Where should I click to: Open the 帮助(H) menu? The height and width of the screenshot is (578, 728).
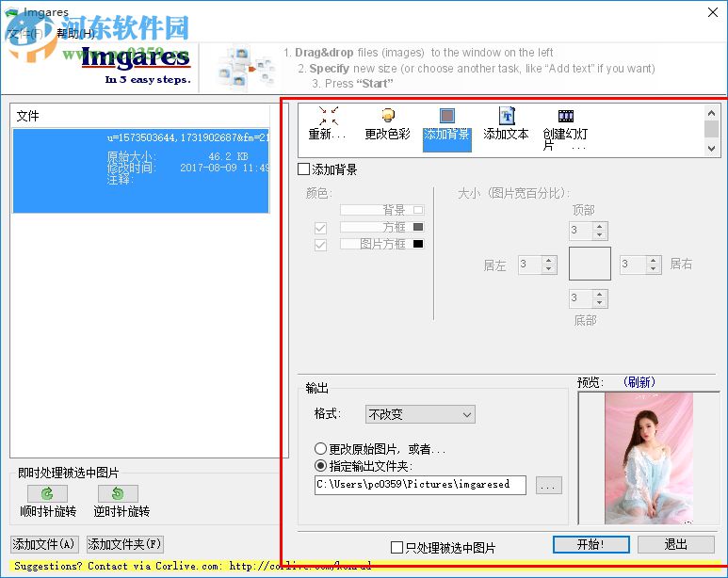tap(75, 33)
